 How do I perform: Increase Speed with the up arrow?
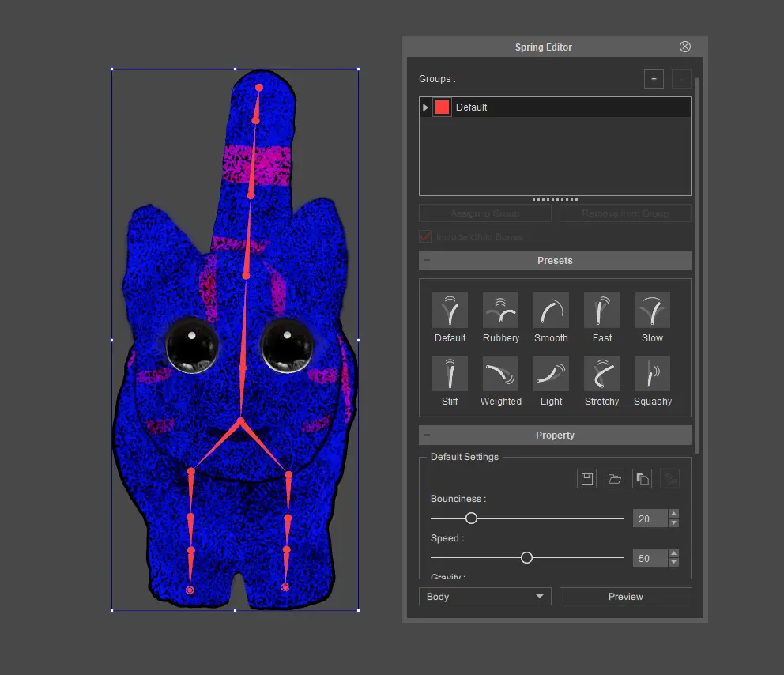pyautogui.click(x=673, y=553)
